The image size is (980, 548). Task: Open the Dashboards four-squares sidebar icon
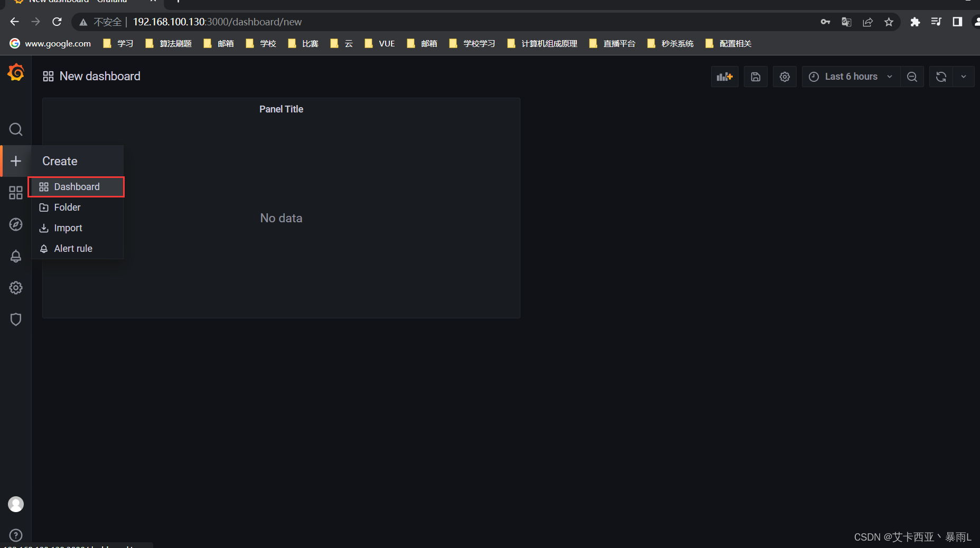pos(16,193)
